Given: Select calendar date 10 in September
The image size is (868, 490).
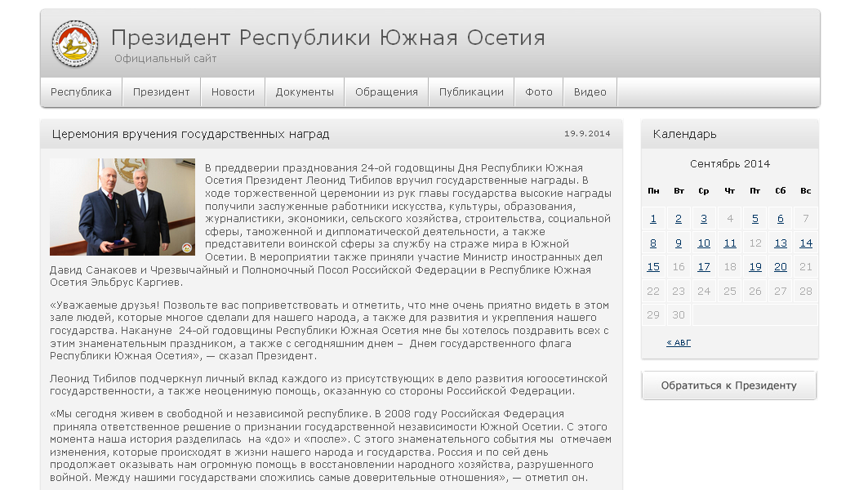Looking at the screenshot, I should 704,243.
